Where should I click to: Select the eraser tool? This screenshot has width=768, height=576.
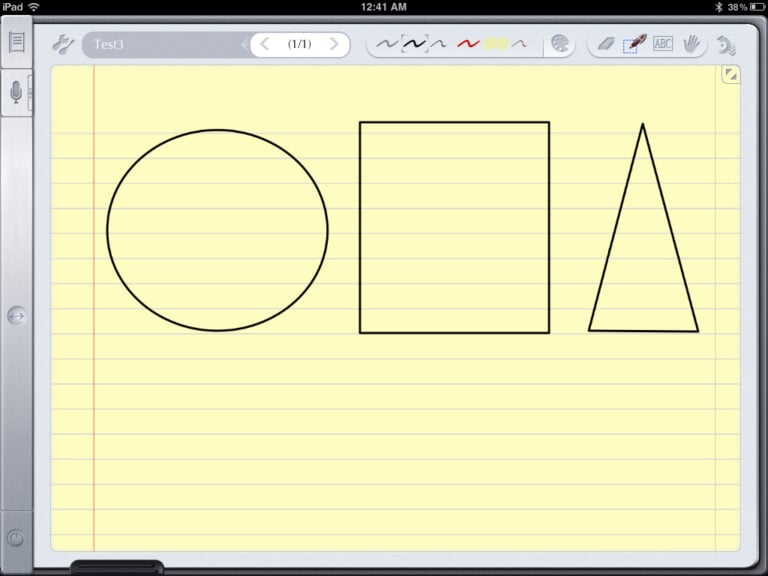606,44
